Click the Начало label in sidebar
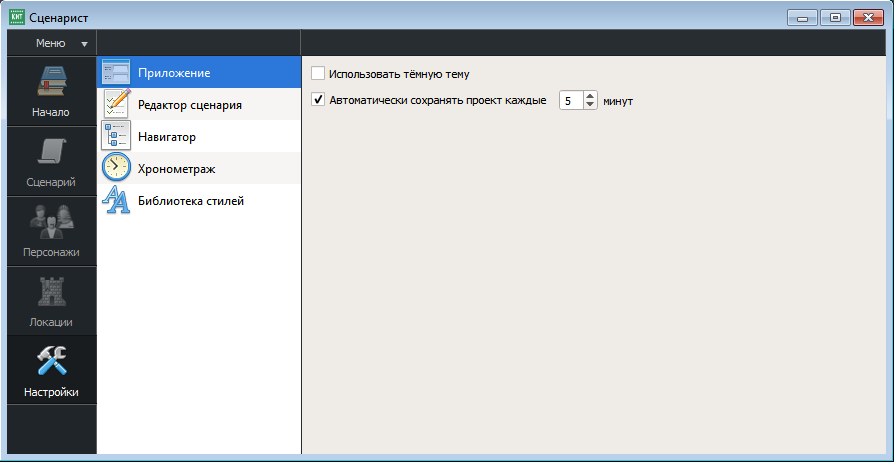 pyautogui.click(x=51, y=112)
